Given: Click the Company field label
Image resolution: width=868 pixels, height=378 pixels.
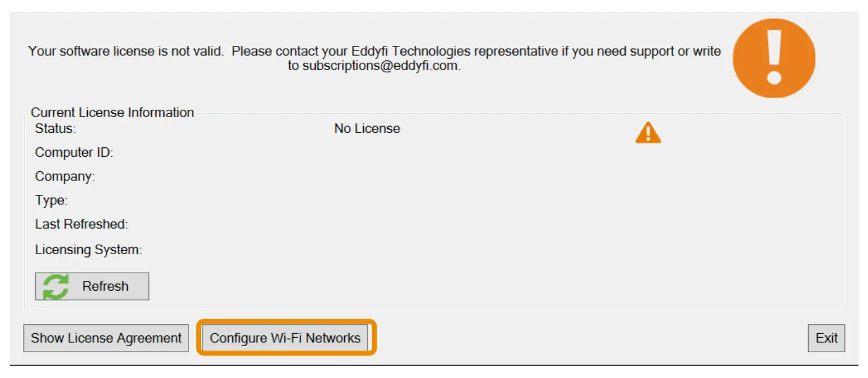Looking at the screenshot, I should (x=65, y=176).
